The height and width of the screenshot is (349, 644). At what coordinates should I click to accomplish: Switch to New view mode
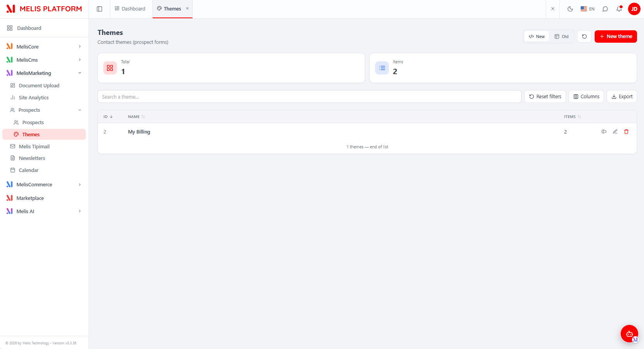pyautogui.click(x=536, y=36)
